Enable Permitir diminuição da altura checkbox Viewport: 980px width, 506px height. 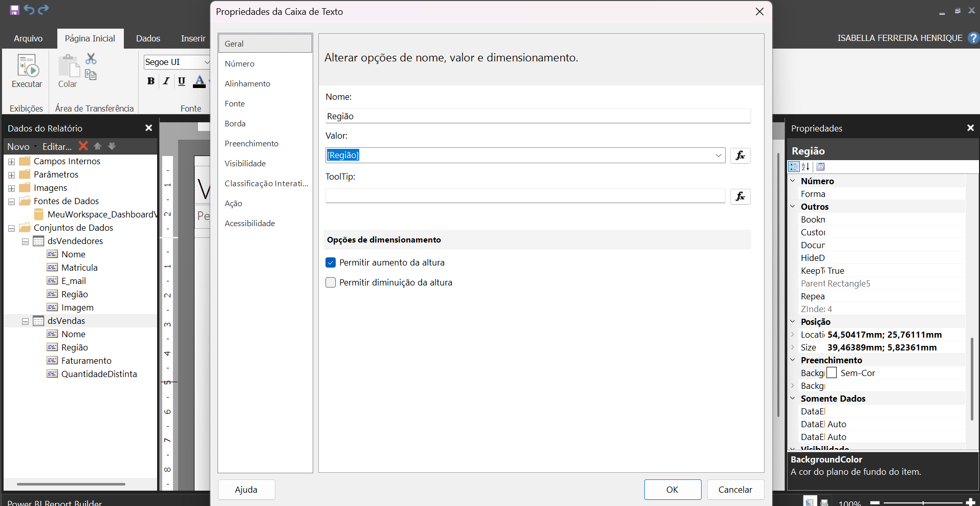tap(331, 282)
